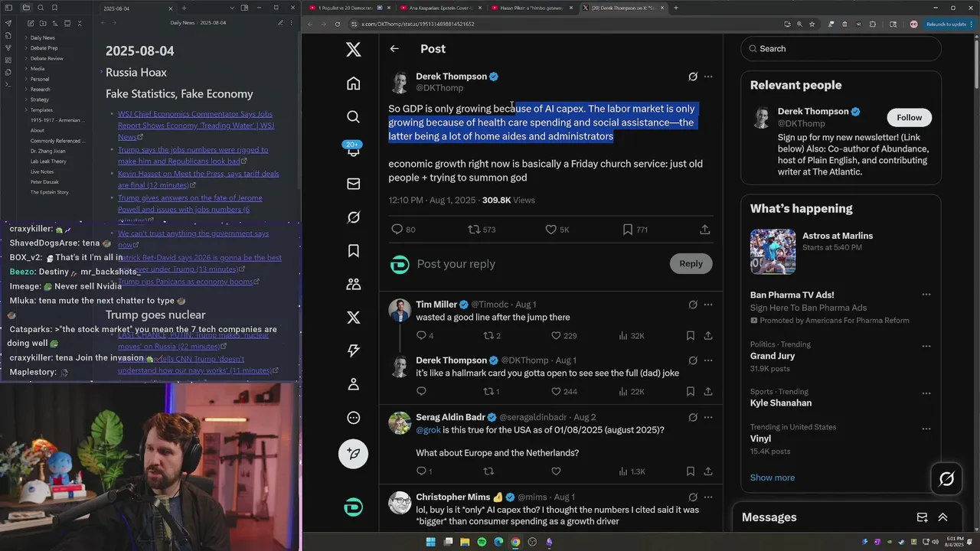Screen dimensions: 980x551
Task: Open Profile person icon in X sidebar
Action: coord(353,384)
